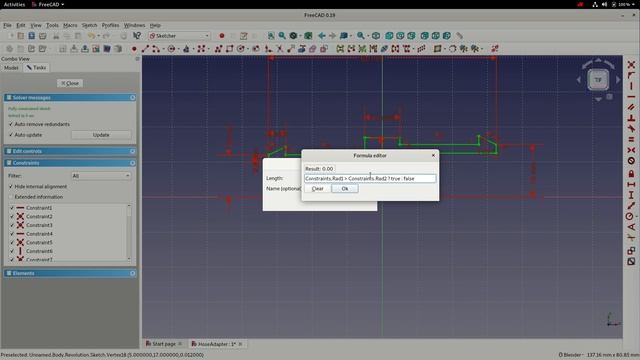Click the constraints list scrollbar

(x=129, y=232)
